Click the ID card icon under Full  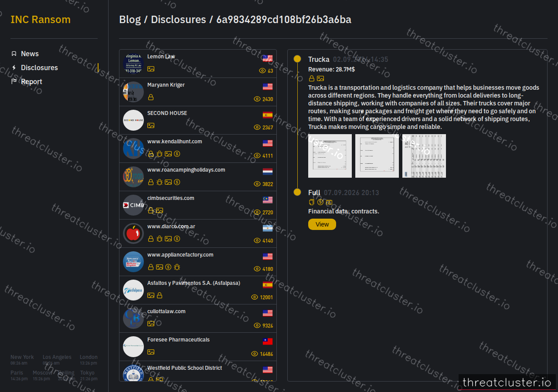[329, 202]
